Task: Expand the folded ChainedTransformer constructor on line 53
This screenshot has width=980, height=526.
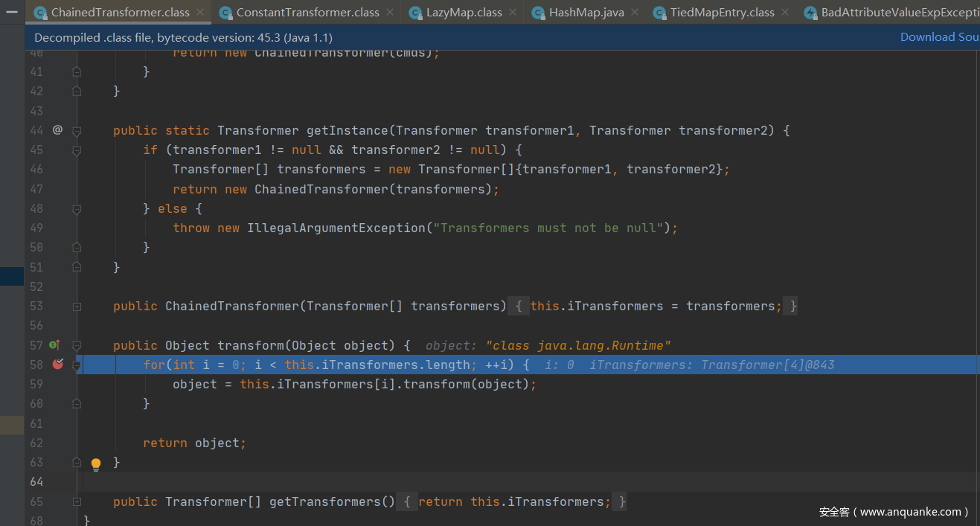Action: click(x=77, y=307)
